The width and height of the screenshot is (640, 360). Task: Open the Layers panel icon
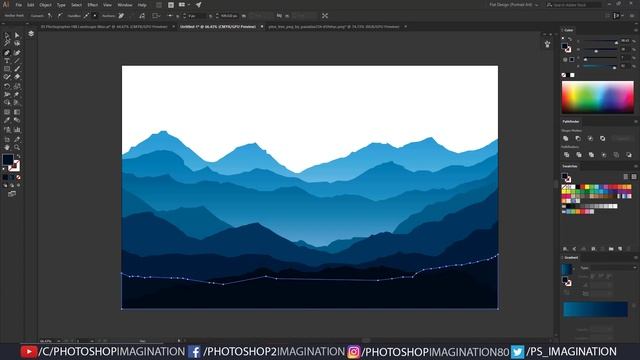(x=31, y=34)
